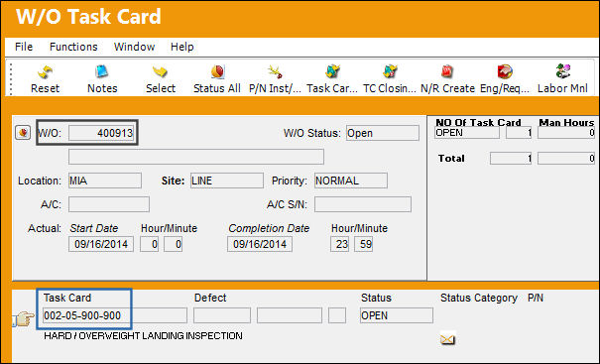The height and width of the screenshot is (364, 600).
Task: Click the empty description field below W/O
Action: click(196, 157)
